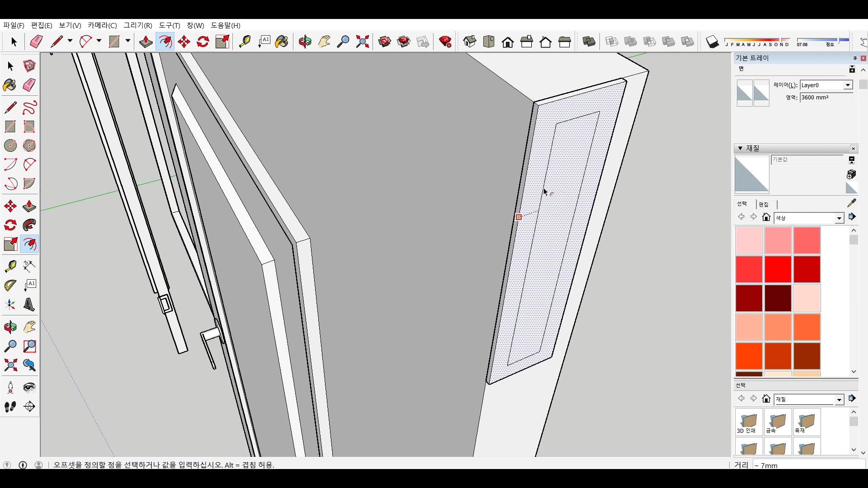Click the 거리 measurement input box
868x488 pixels.
pos(808,465)
